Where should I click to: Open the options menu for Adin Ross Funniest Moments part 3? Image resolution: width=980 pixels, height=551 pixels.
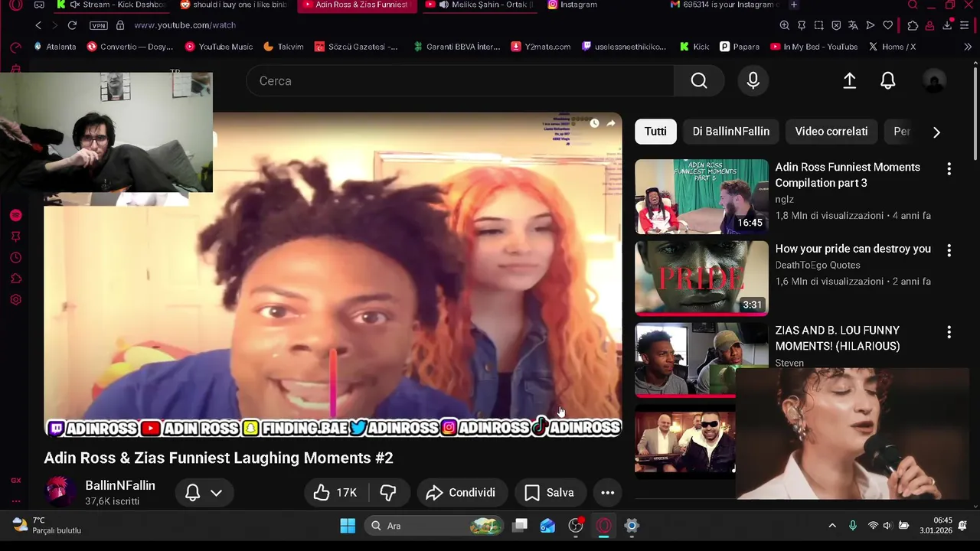click(949, 168)
